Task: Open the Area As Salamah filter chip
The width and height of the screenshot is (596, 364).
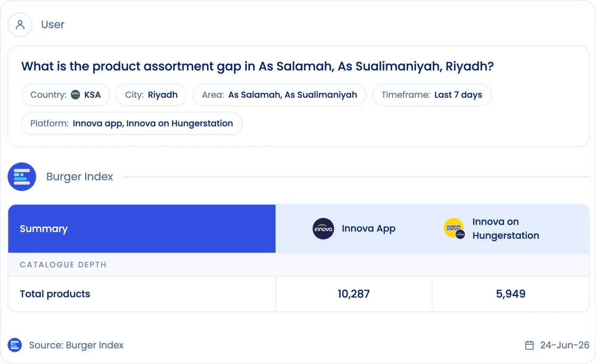Action: pos(279,95)
